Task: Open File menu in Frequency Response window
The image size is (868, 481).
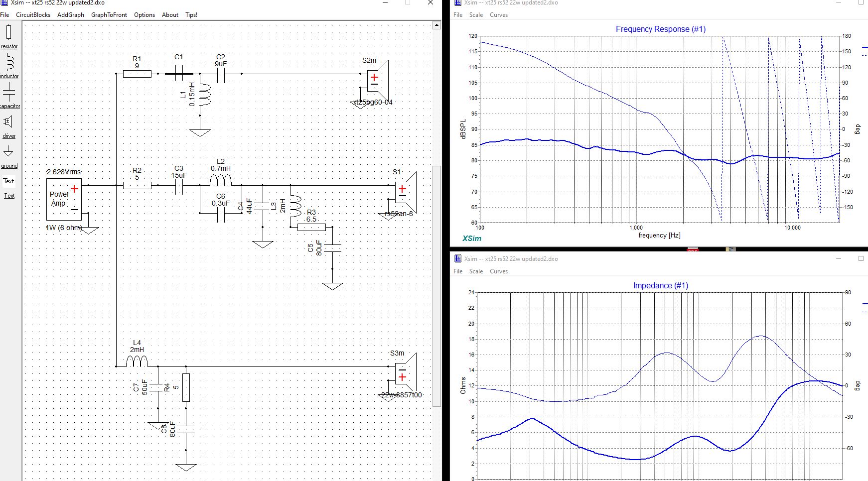Action: coord(458,15)
